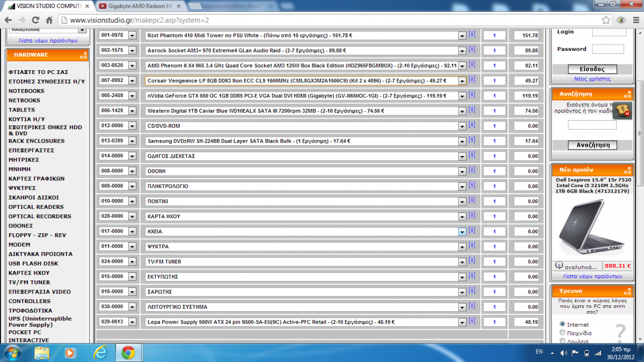Viewport: 644px width, 362px height.
Task: Click the browser address bar URL
Action: click(x=140, y=20)
